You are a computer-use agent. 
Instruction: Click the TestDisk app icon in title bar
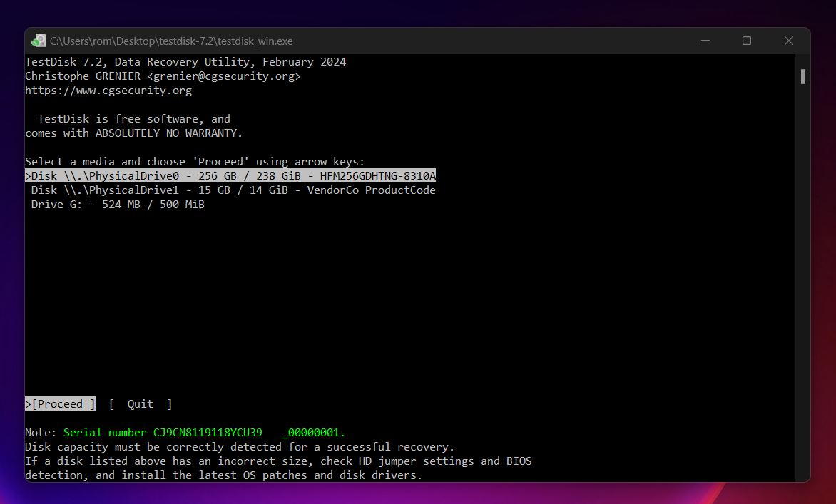39,41
